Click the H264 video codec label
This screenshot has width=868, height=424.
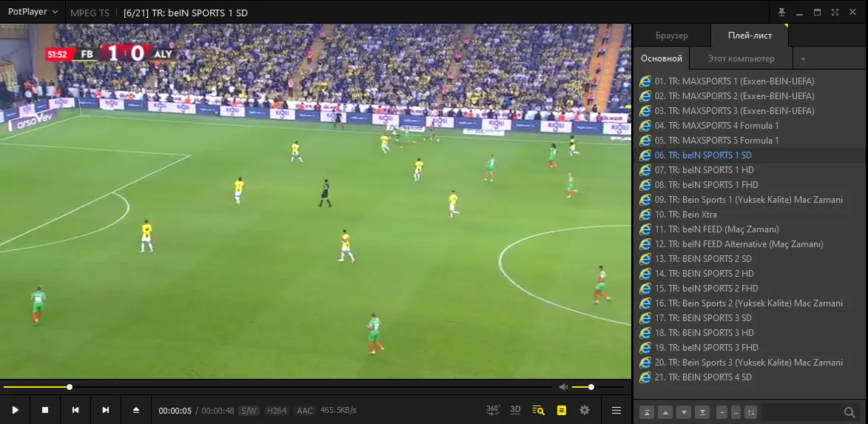276,411
